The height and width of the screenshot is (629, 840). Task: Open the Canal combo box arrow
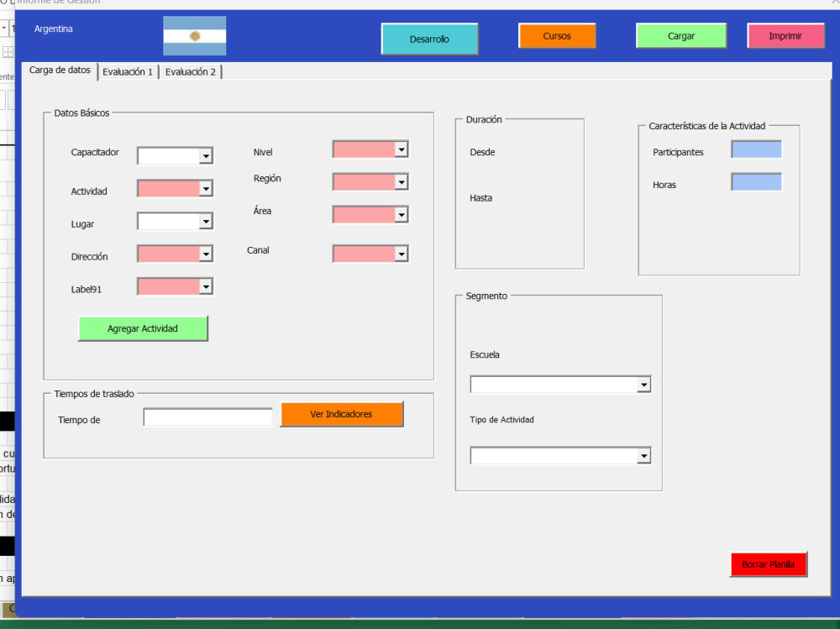pos(402,254)
